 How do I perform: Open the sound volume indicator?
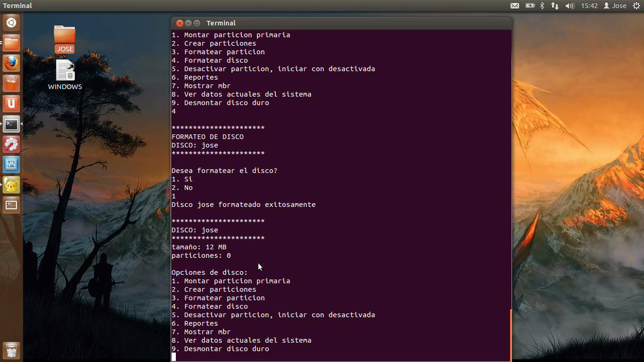tap(570, 6)
